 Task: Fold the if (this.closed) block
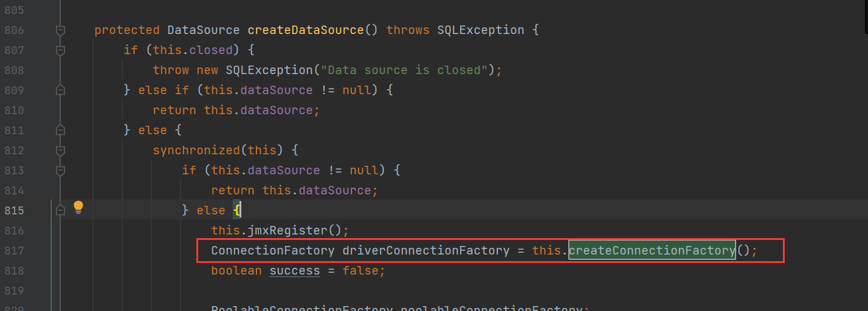(60, 50)
